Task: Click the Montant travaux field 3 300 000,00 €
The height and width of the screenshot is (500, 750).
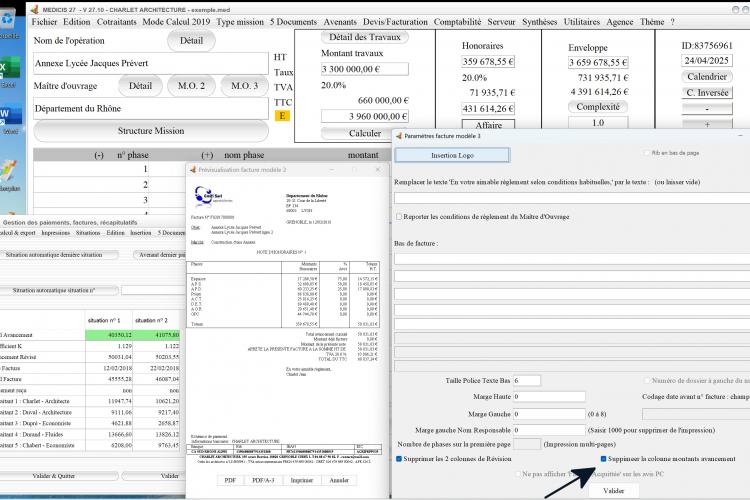Action: [364, 69]
